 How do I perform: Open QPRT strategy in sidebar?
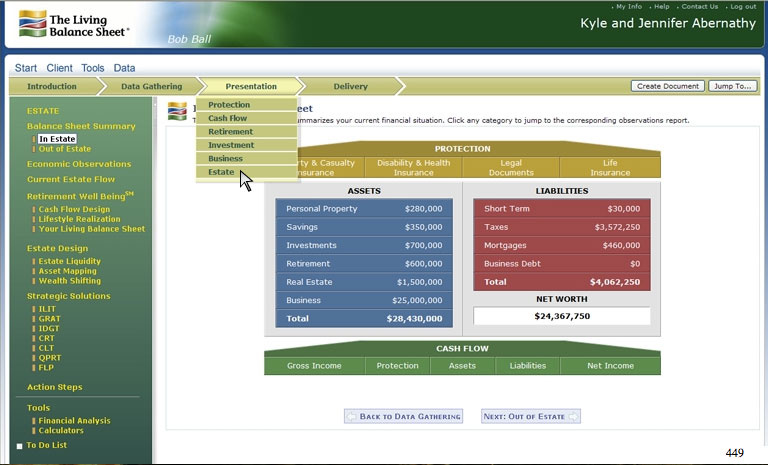point(50,358)
